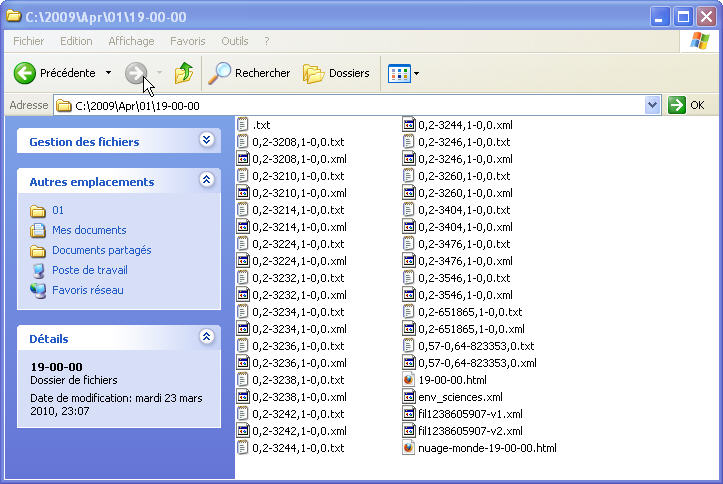
Task: Select icon of 0,2-3244,1-0,0.txt
Action: 243,448
